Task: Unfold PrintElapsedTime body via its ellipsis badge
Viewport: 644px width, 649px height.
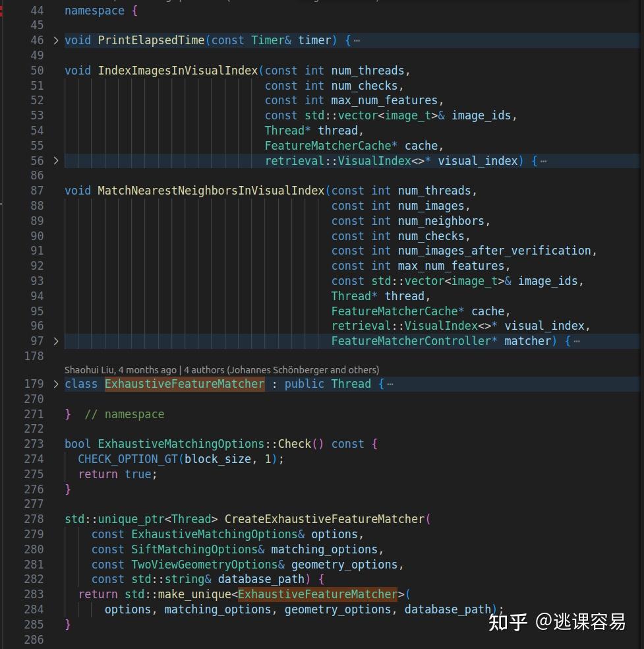Action: (x=357, y=40)
